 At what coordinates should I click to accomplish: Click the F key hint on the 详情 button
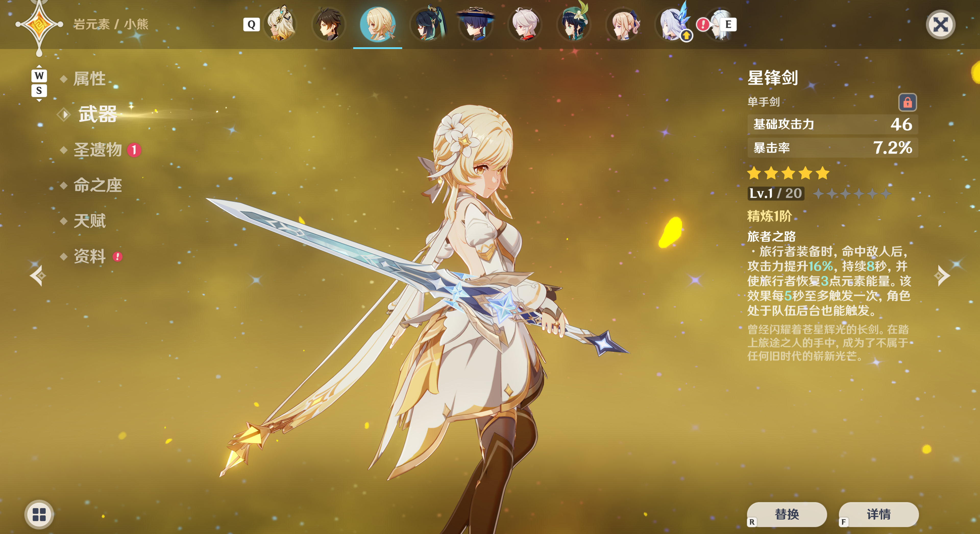click(843, 522)
